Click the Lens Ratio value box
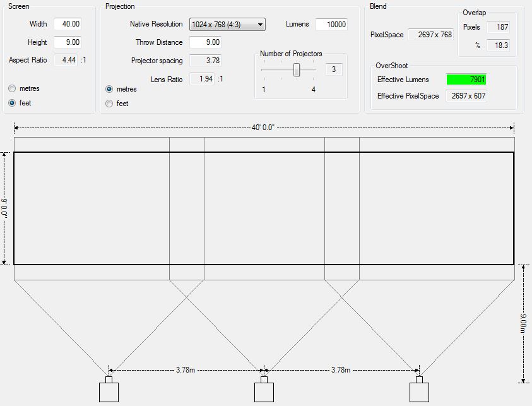Viewport: 532px width, 406px height. [202, 79]
